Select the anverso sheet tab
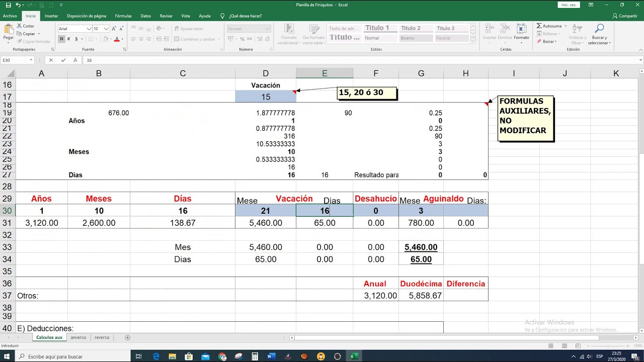The image size is (644, 362). pos(78,337)
